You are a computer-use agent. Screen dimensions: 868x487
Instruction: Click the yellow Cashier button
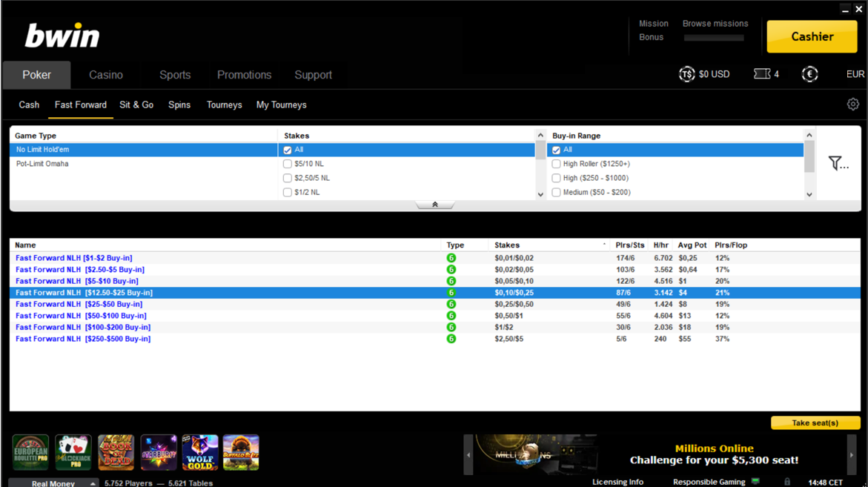(812, 36)
